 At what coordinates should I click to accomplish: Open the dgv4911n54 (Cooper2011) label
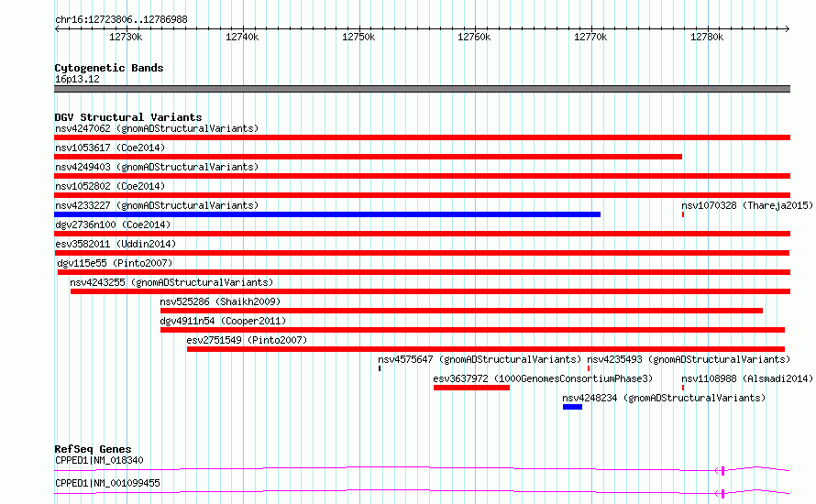(224, 321)
